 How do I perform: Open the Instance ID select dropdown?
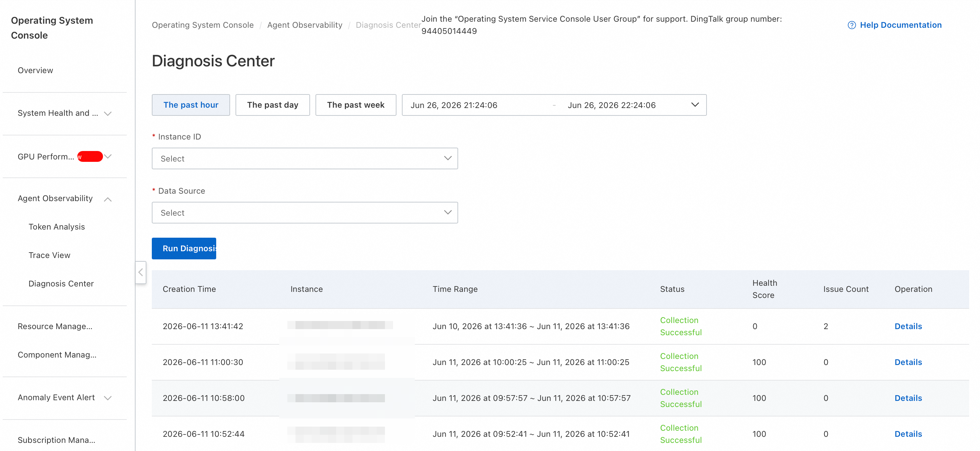[305, 158]
